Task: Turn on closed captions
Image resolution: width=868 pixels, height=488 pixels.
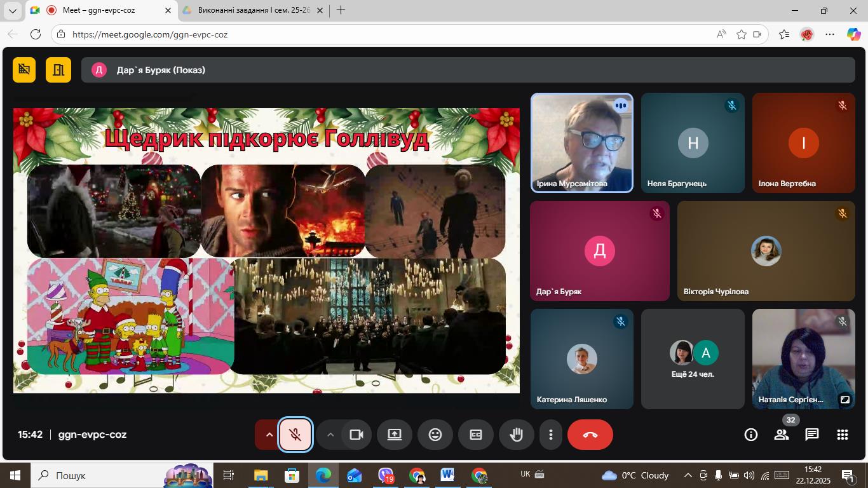Action: click(x=476, y=435)
